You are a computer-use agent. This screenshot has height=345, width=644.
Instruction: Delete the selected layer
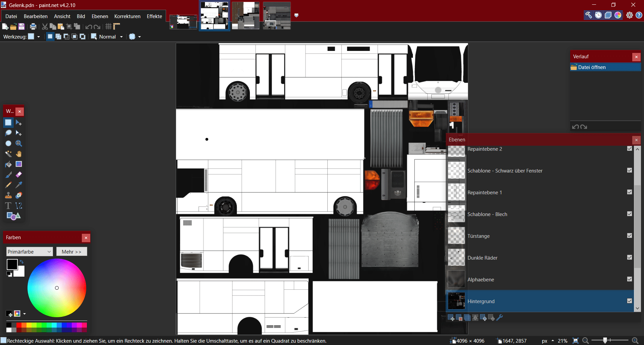click(x=459, y=318)
